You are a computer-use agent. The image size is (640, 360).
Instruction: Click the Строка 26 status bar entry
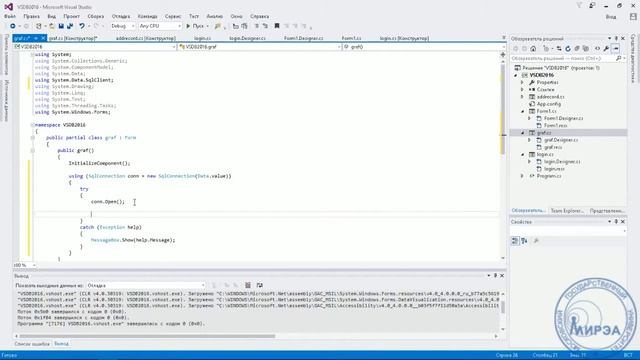click(507, 356)
